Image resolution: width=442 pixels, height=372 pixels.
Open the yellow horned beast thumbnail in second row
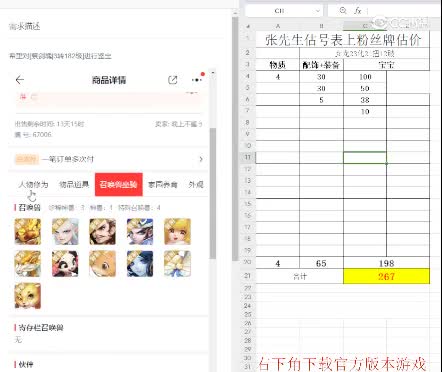(x=28, y=264)
